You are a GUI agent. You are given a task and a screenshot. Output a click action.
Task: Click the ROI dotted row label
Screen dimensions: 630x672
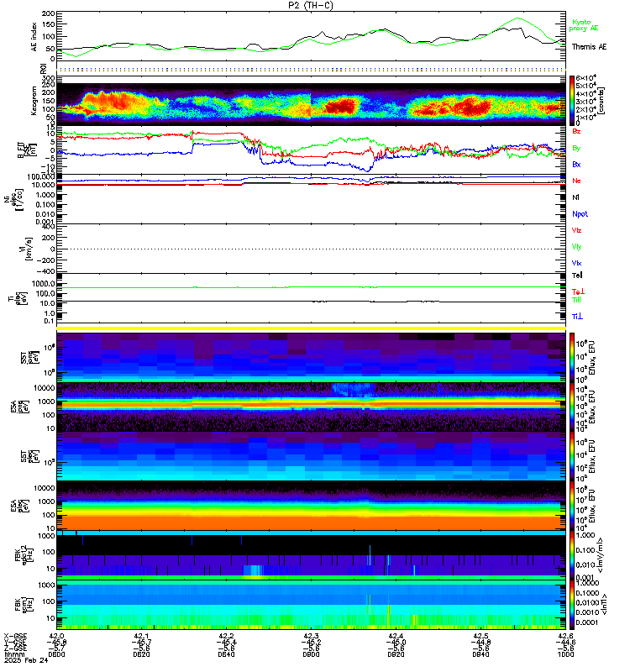click(x=43, y=69)
